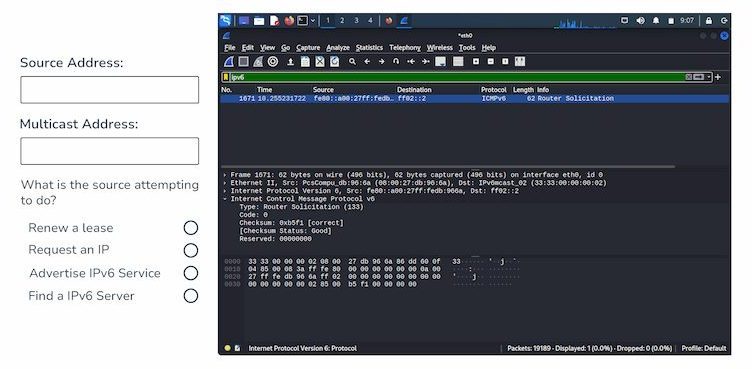
Task: Open the terminal emulator from the top panel
Action: 303,21
